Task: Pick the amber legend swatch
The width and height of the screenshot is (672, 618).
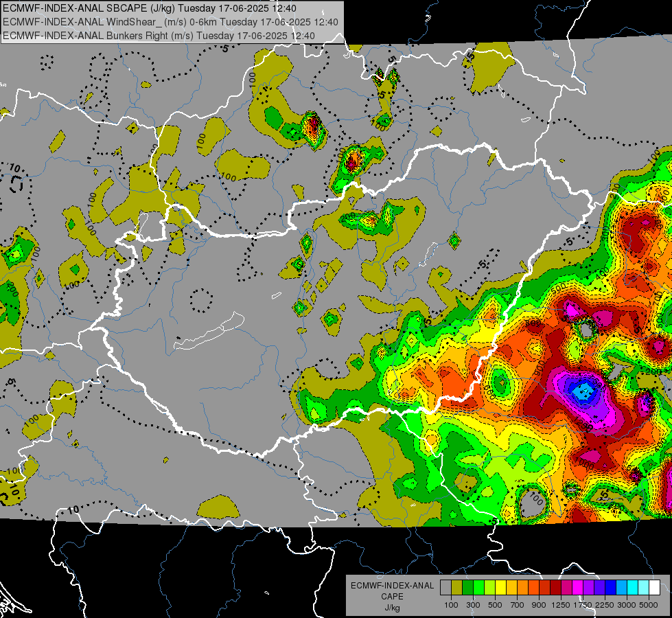Action: point(511,588)
